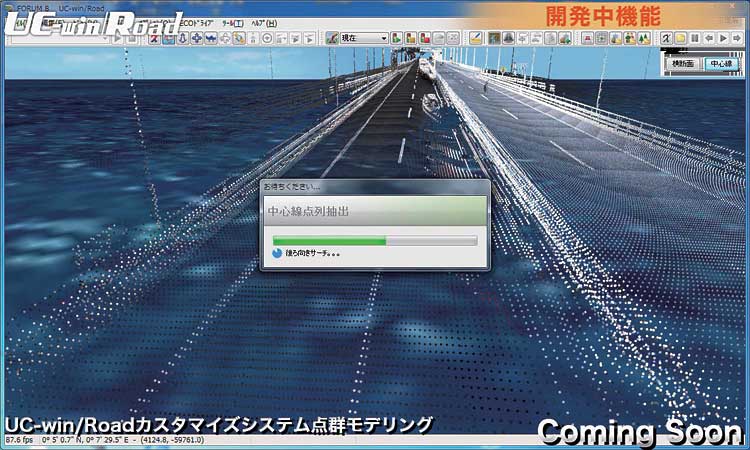The width and height of the screenshot is (750, 450).
Task: Click the right arrow next button
Action: tap(737, 38)
